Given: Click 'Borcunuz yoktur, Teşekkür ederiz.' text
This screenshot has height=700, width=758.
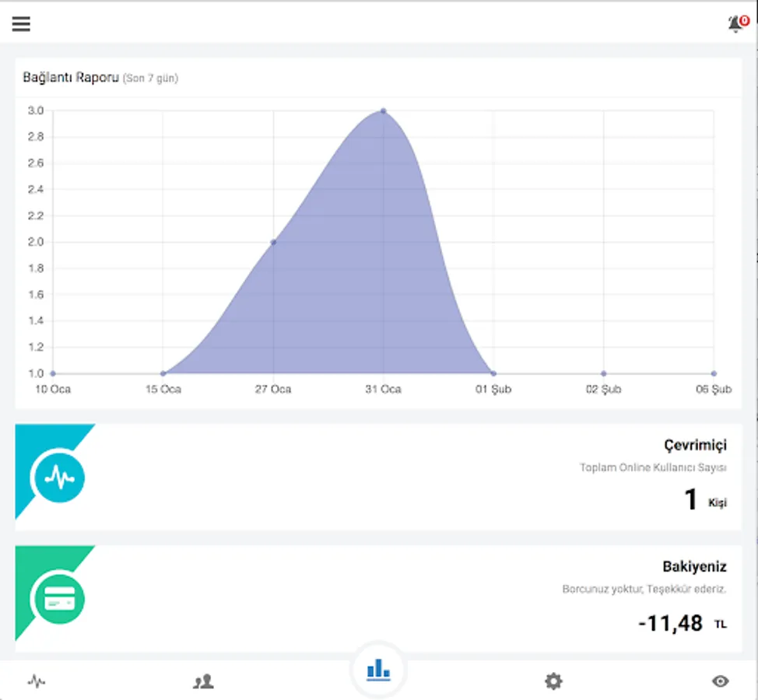Looking at the screenshot, I should [644, 589].
